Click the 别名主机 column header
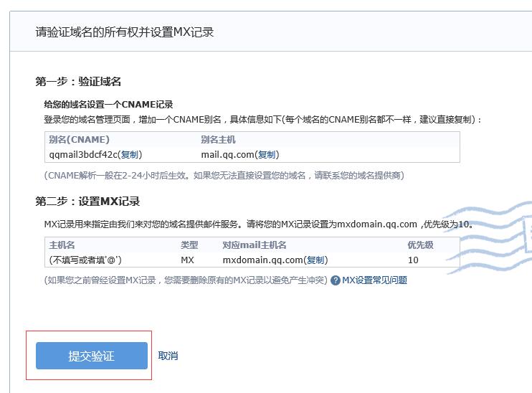Screen dimensions: 532x393 218,139
